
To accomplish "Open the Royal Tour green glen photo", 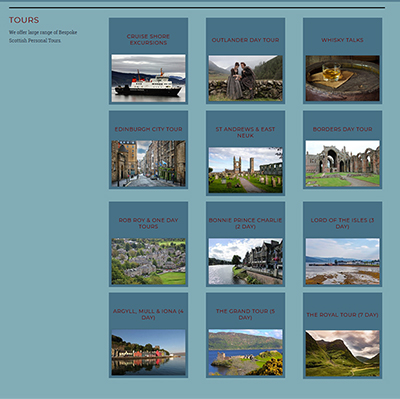I will tap(342, 353).
